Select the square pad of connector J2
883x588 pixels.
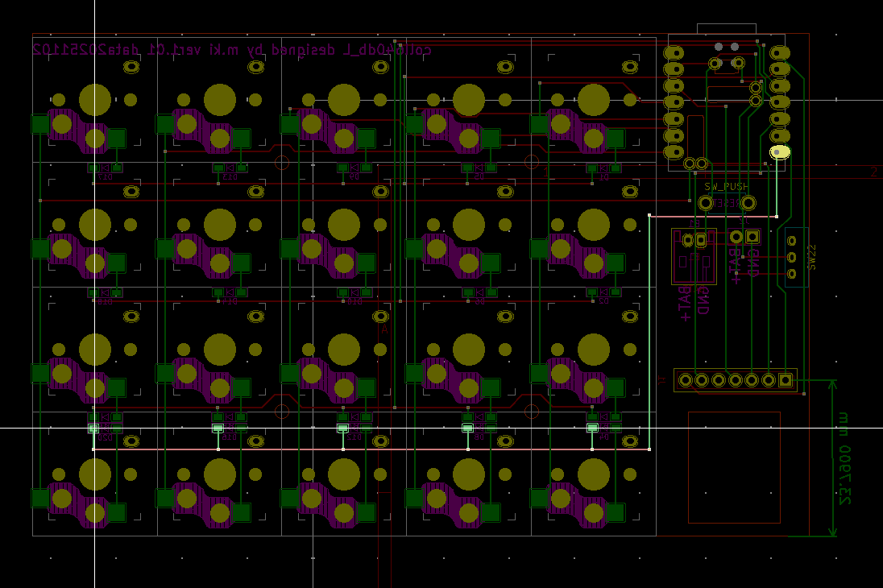[x=752, y=237]
